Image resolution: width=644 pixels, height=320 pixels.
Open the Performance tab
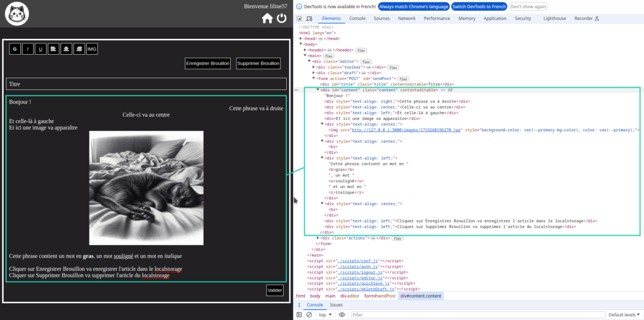[436, 18]
